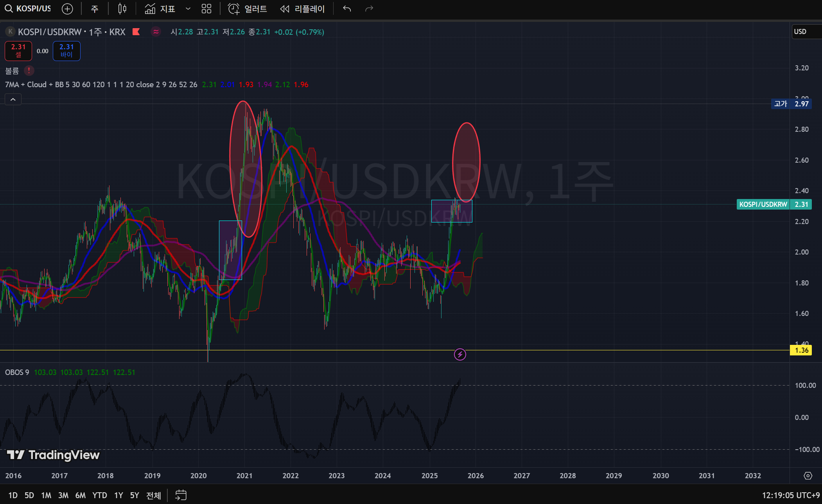Click the red 2.31 셀 sell button
This screenshot has width=822, height=504.
[18, 51]
